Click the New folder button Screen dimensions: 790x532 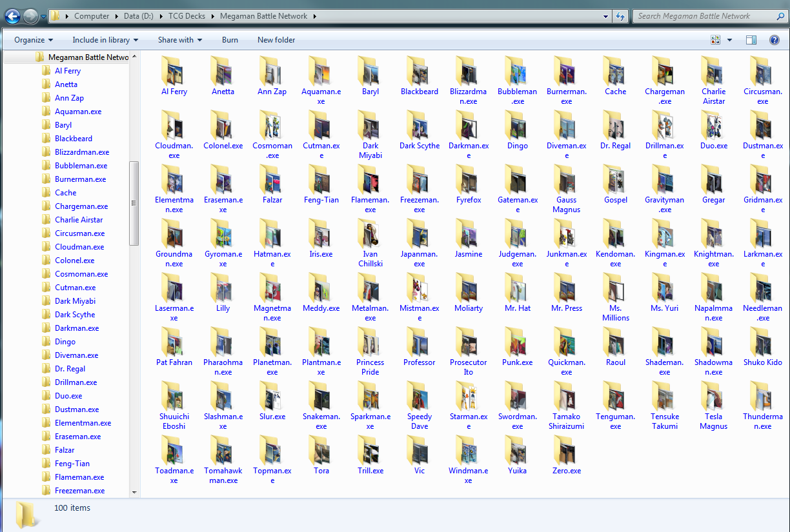point(276,40)
